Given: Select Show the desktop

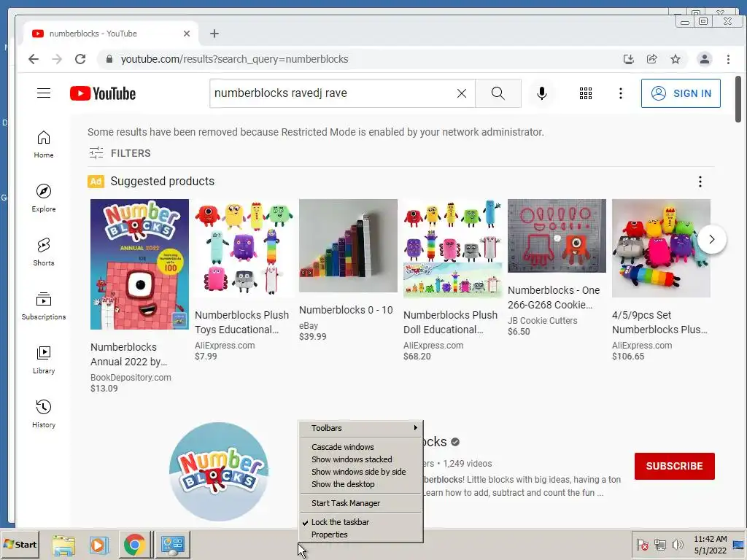Looking at the screenshot, I should click(x=360, y=484).
